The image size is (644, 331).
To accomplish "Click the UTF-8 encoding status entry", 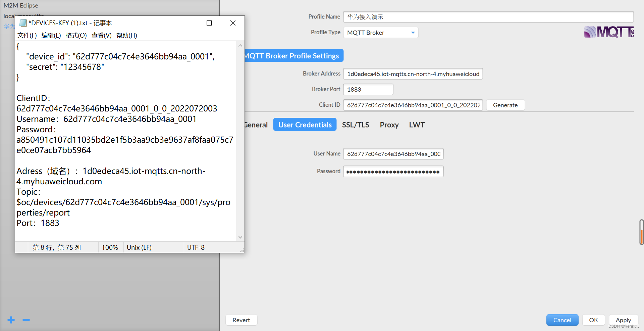I will (196, 247).
